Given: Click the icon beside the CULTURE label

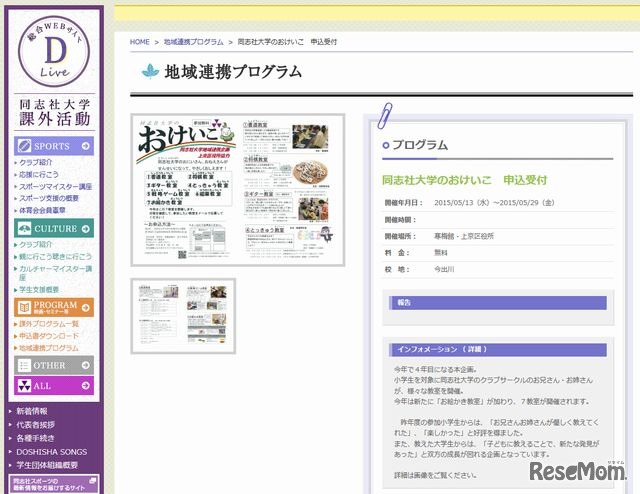Looking at the screenshot, I should (24, 228).
